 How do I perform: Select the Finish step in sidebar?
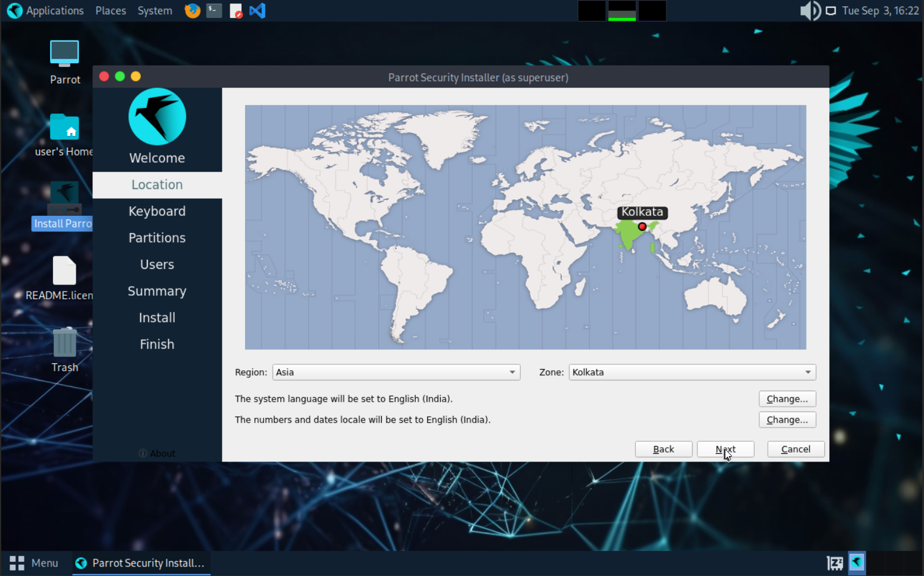(x=157, y=344)
